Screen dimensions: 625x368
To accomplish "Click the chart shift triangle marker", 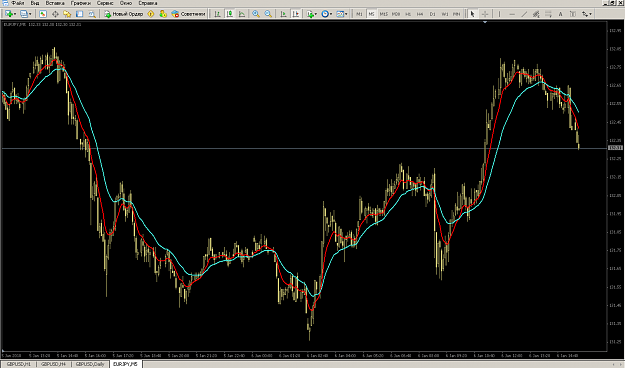I will coord(485,22).
